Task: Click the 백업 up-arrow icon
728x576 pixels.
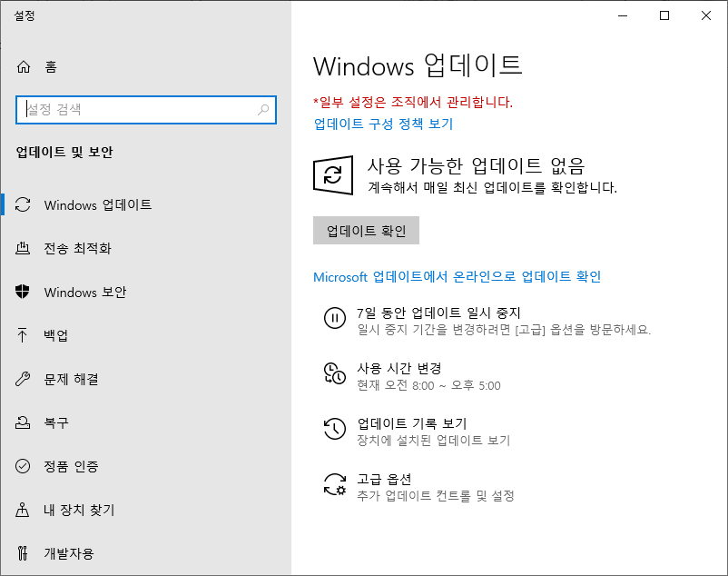Action: click(x=23, y=335)
